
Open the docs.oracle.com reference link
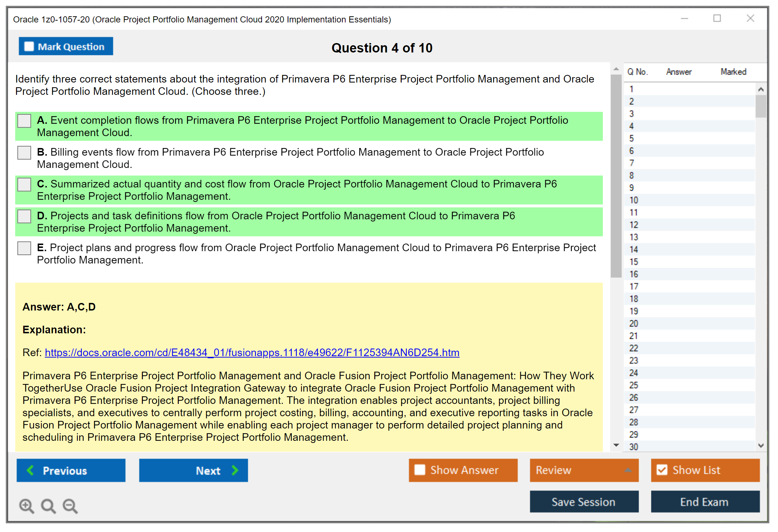[252, 352]
